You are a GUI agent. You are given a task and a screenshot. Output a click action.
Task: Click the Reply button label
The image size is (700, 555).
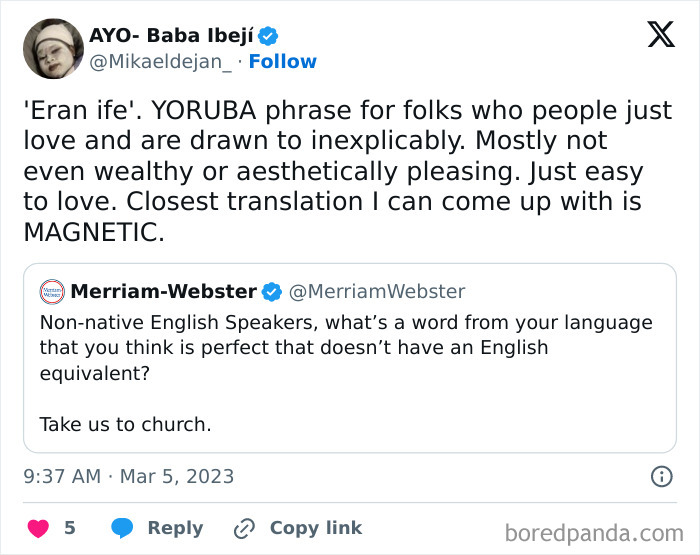175,528
